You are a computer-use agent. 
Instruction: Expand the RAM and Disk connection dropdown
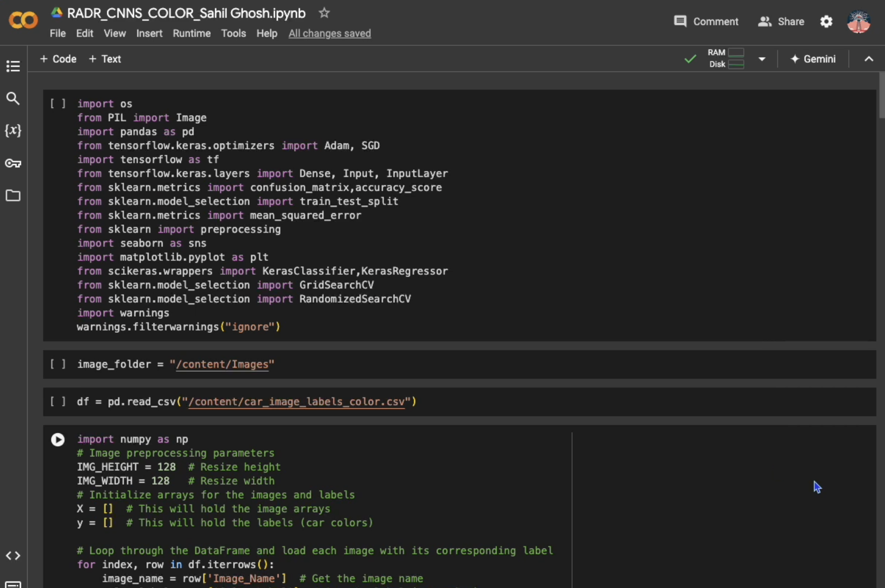[762, 59]
